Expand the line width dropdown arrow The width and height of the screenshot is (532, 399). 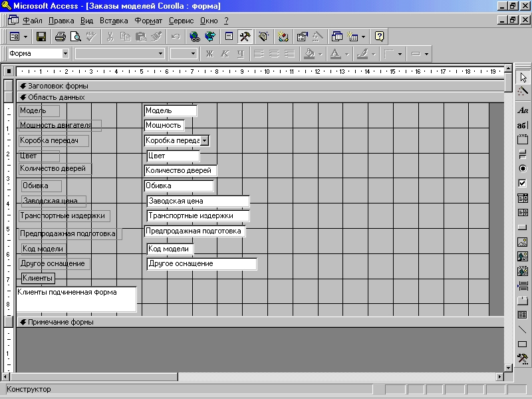[x=426, y=54]
